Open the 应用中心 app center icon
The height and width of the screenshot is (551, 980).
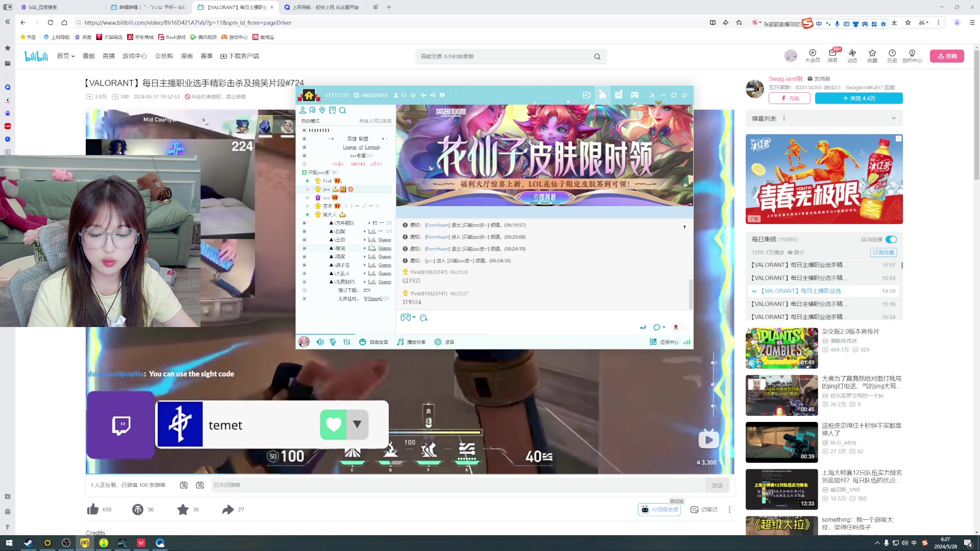653,342
